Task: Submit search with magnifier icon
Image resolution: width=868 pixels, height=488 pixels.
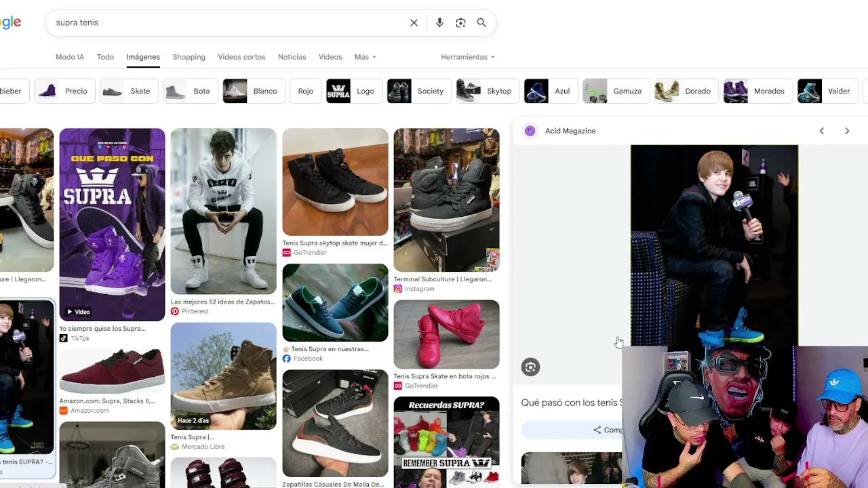Action: click(x=481, y=23)
